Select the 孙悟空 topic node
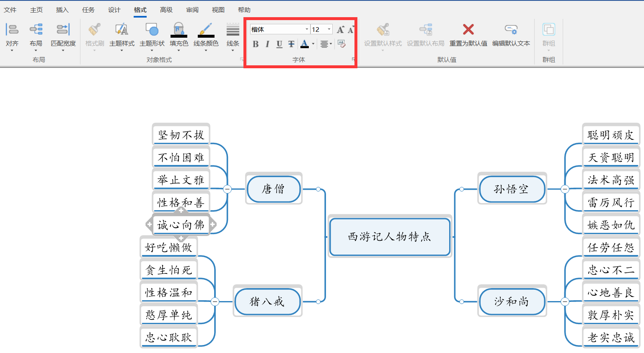644x353 pixels. (512, 189)
